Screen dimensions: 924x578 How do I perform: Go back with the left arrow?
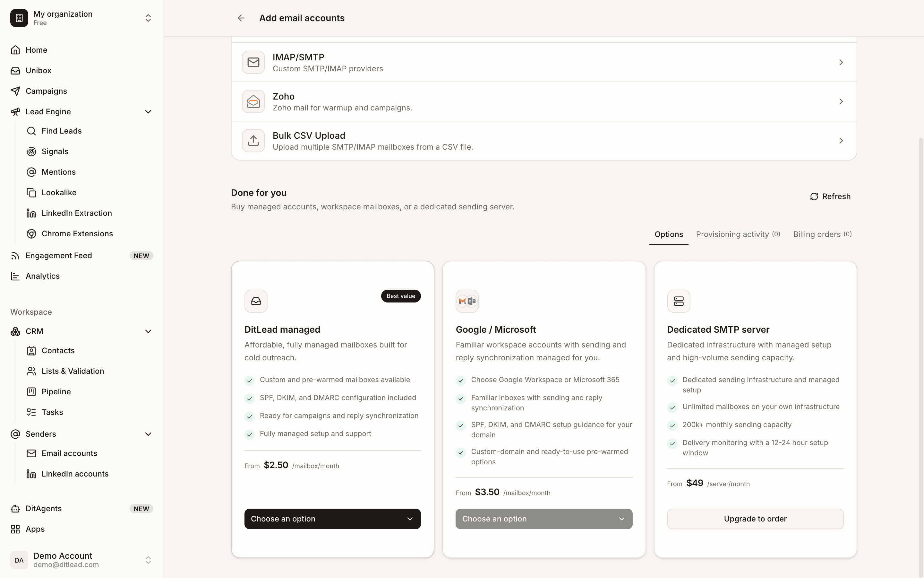(x=241, y=18)
